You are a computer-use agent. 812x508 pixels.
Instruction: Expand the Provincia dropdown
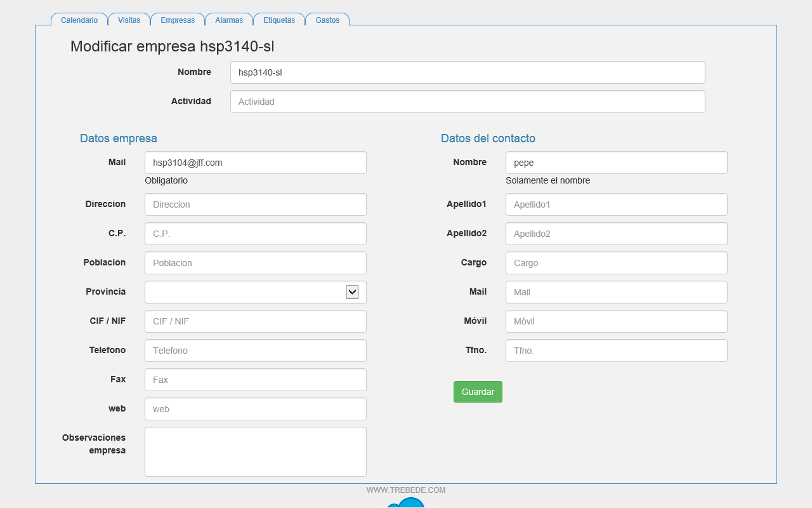coord(352,292)
